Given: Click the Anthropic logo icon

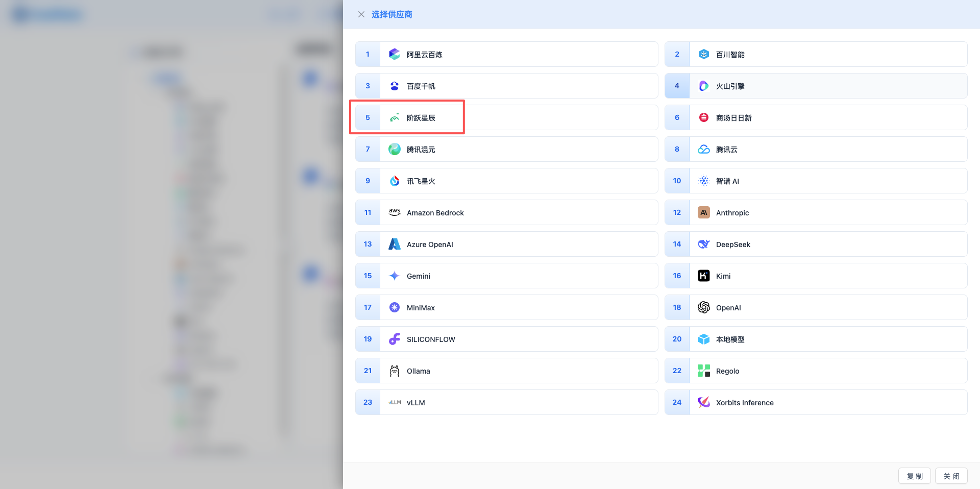Looking at the screenshot, I should [x=703, y=212].
